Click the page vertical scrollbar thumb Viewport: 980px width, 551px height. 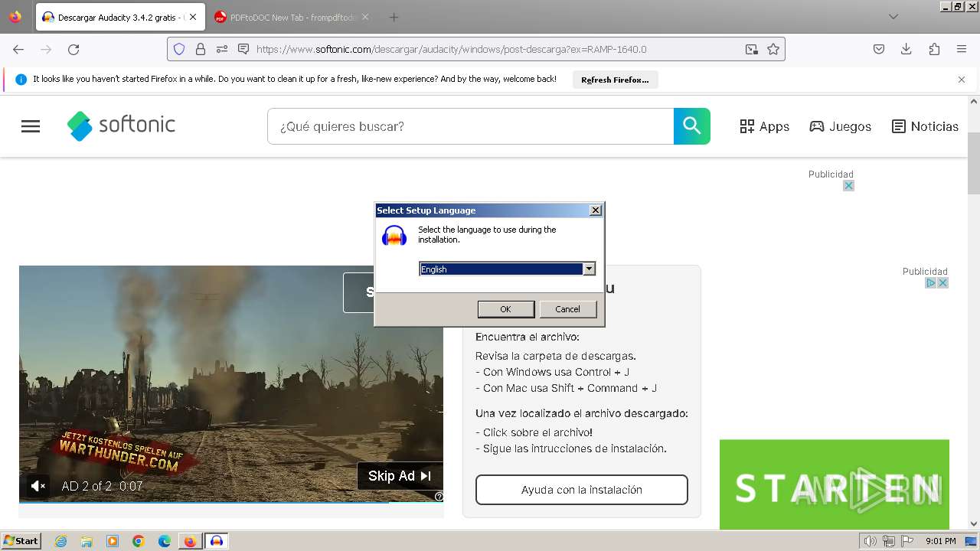[974, 163]
